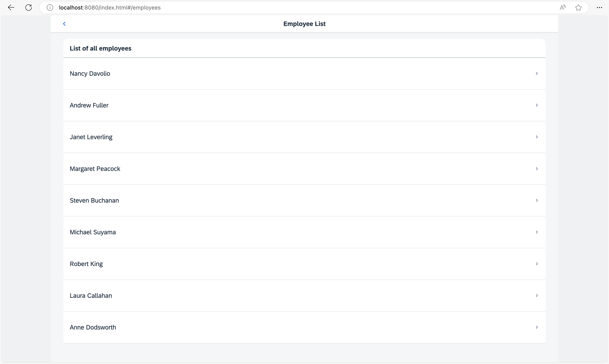Click the List of all employees header
The height and width of the screenshot is (364, 609).
(101, 48)
